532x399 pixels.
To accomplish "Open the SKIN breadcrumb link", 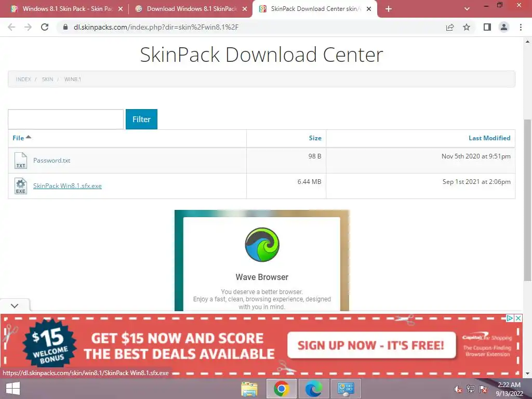I will [47, 79].
